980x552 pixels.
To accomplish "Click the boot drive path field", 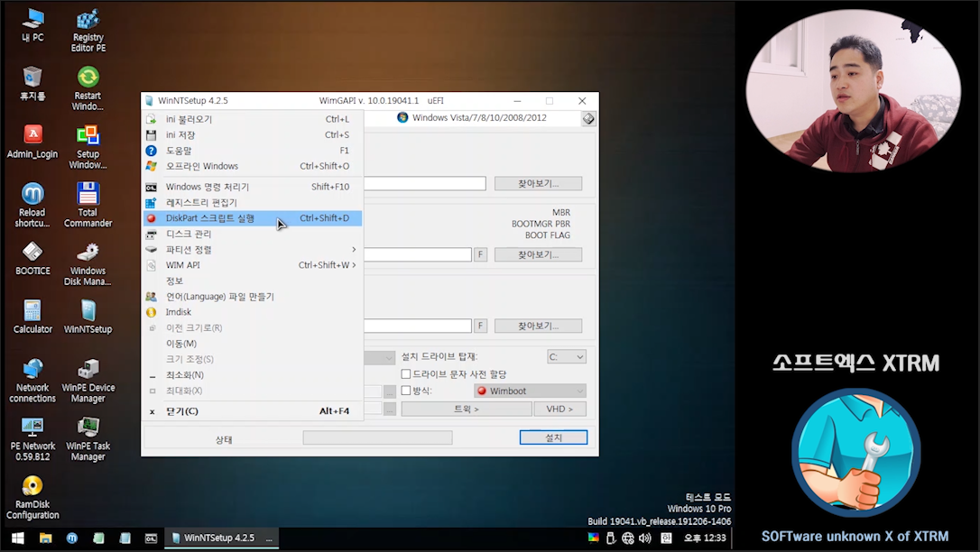I will click(x=418, y=254).
